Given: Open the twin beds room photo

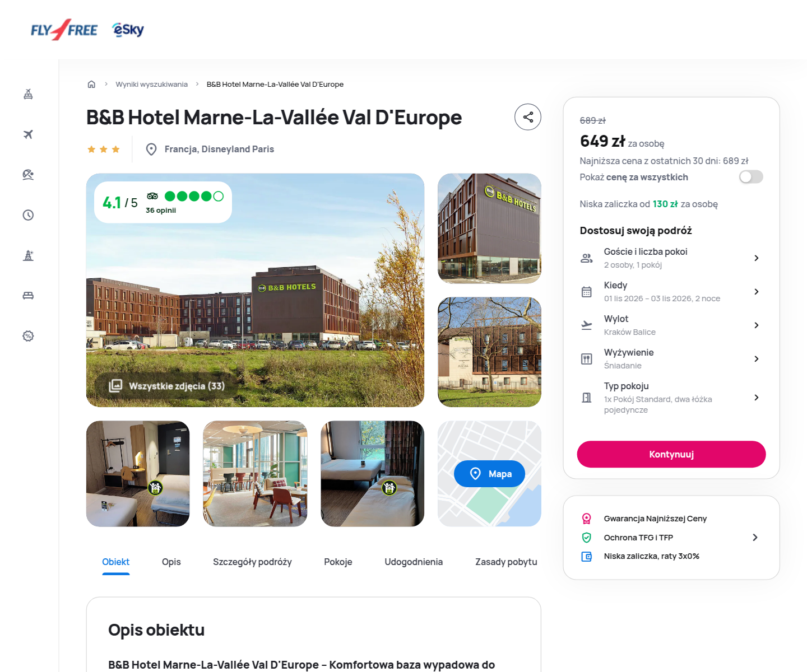Looking at the screenshot, I should [x=373, y=474].
